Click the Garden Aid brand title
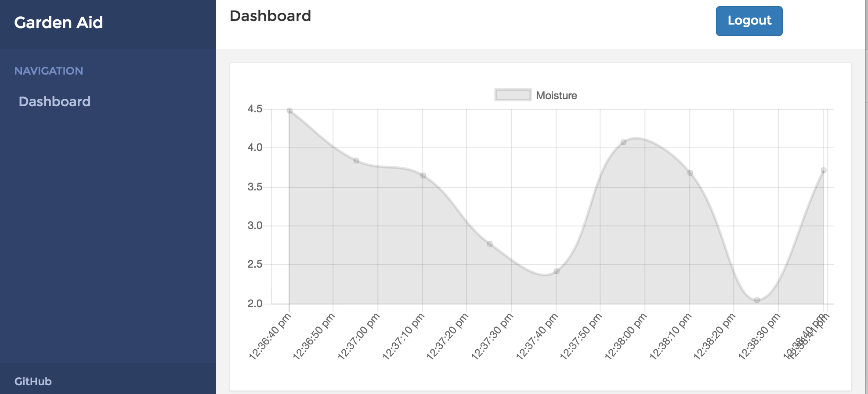Image resolution: width=868 pixels, height=394 pixels. pos(58,22)
